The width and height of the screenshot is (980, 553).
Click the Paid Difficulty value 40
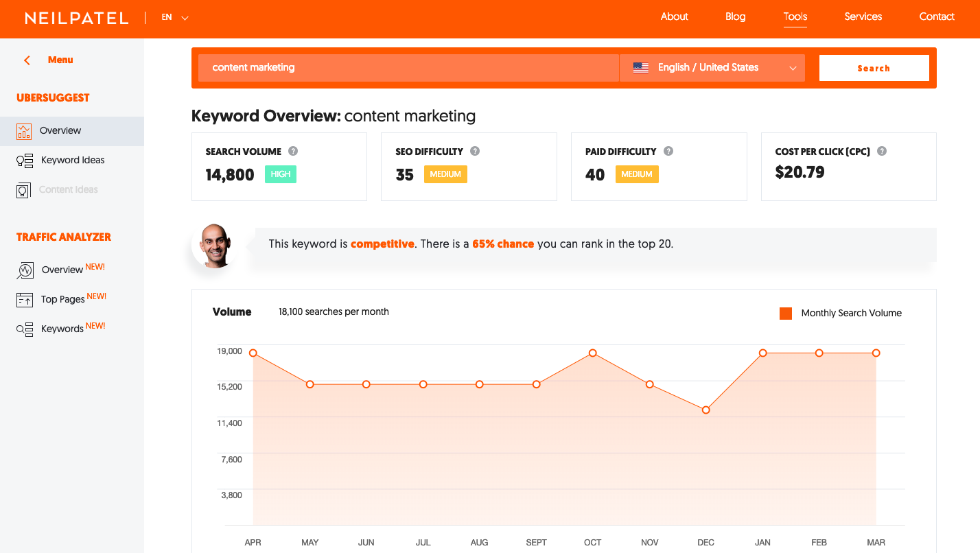595,175
